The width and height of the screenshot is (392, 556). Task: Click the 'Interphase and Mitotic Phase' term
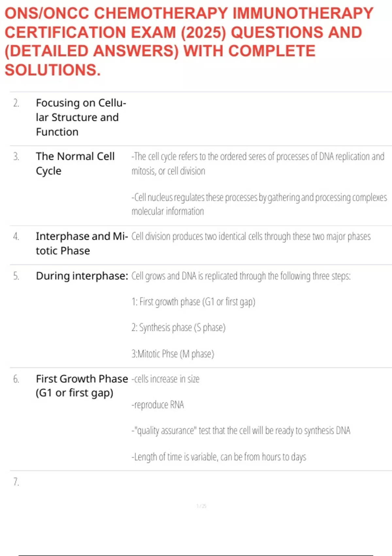coord(82,243)
